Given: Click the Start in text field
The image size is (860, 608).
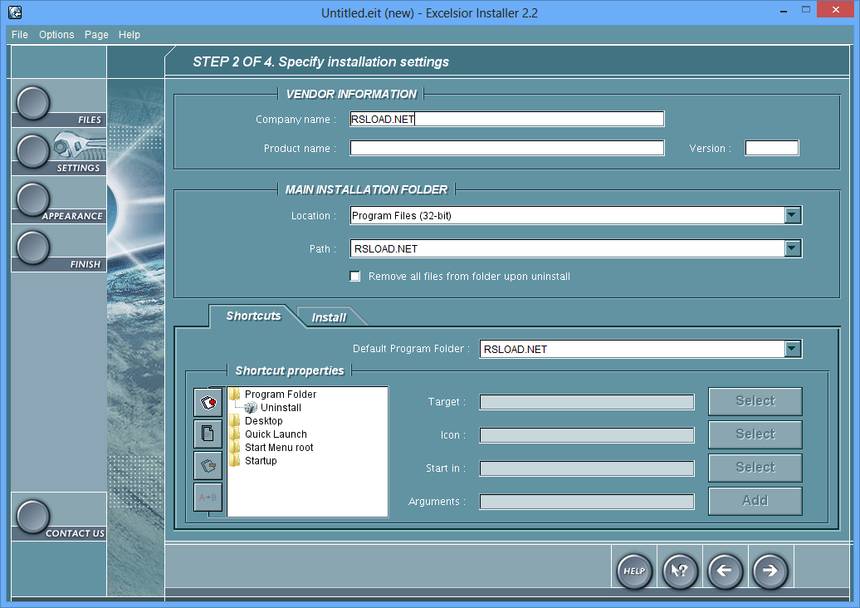Looking at the screenshot, I should pos(587,468).
